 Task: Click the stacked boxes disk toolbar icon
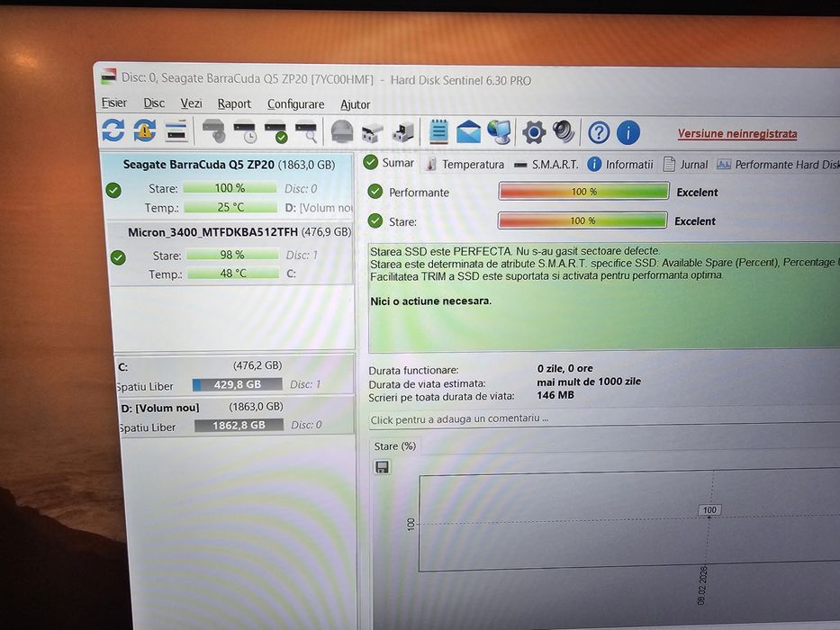(402, 131)
